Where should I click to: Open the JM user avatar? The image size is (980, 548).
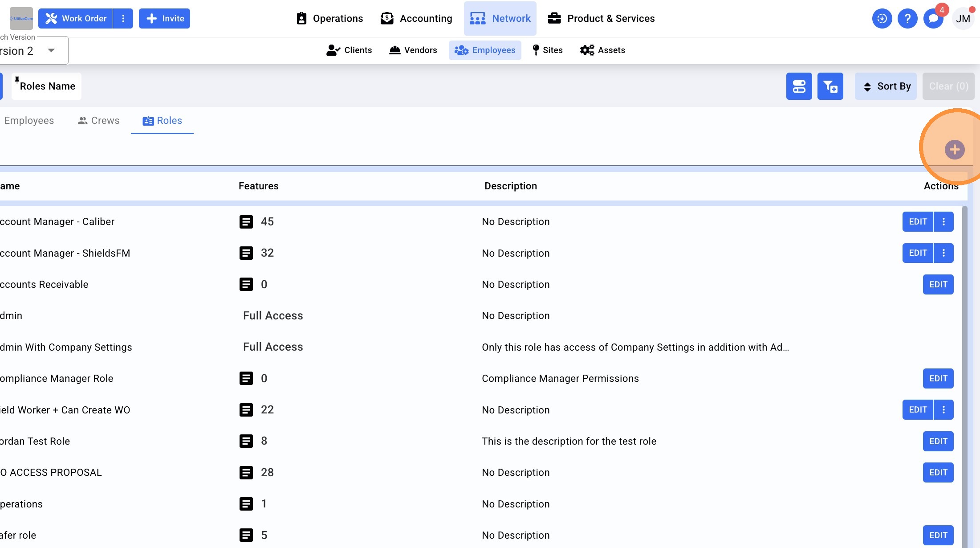tap(963, 19)
